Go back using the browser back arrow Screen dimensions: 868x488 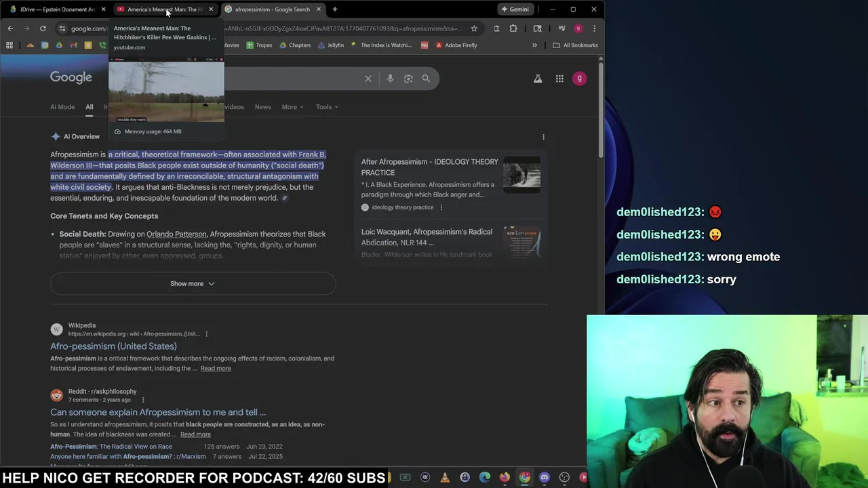[10, 28]
